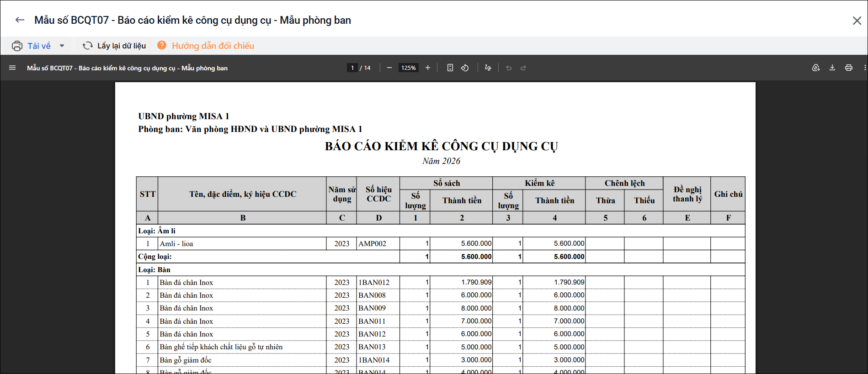Click Bàn ghế tiếp khách chất liệu gỗ row
The width and height of the screenshot is (868, 374).
click(221, 347)
